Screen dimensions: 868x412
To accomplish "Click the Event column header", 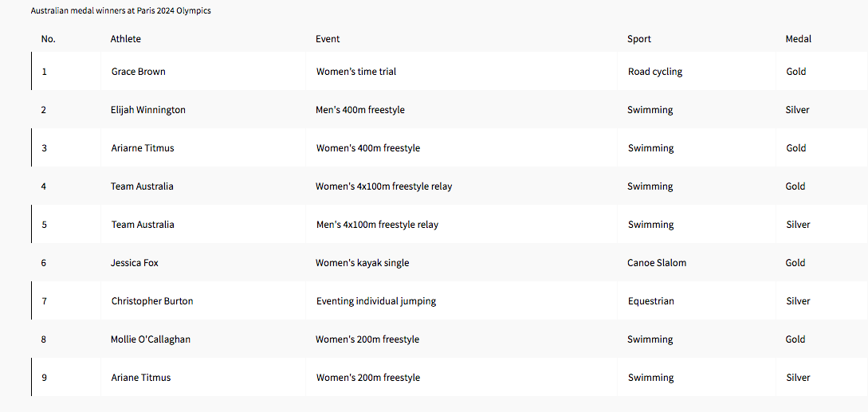I will (x=328, y=39).
